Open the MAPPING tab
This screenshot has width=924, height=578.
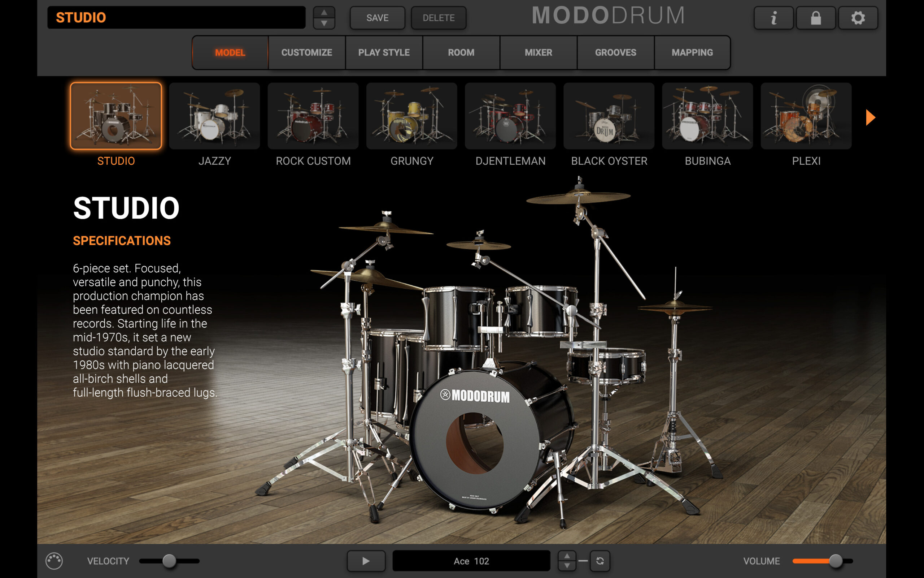692,52
